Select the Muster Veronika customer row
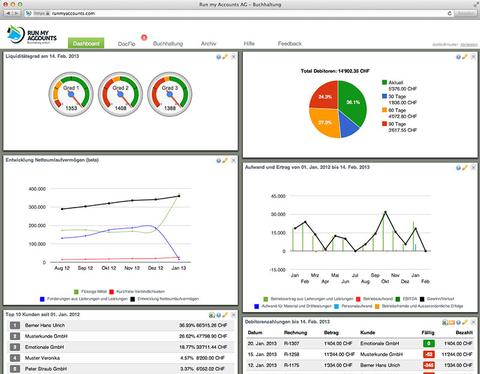480x374 pixels. coord(120,358)
